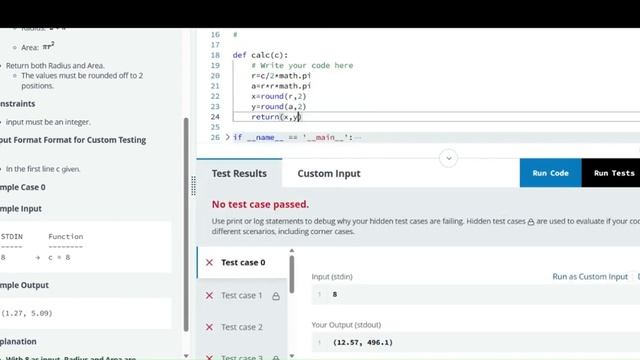Switch to the Test Results tab
Viewport: 640px width, 360px height.
[239, 173]
